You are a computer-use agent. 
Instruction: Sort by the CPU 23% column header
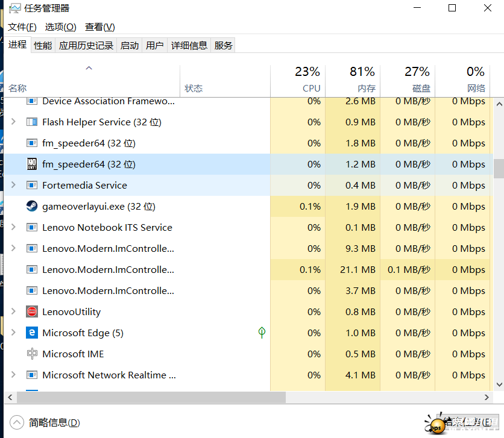[298, 81]
